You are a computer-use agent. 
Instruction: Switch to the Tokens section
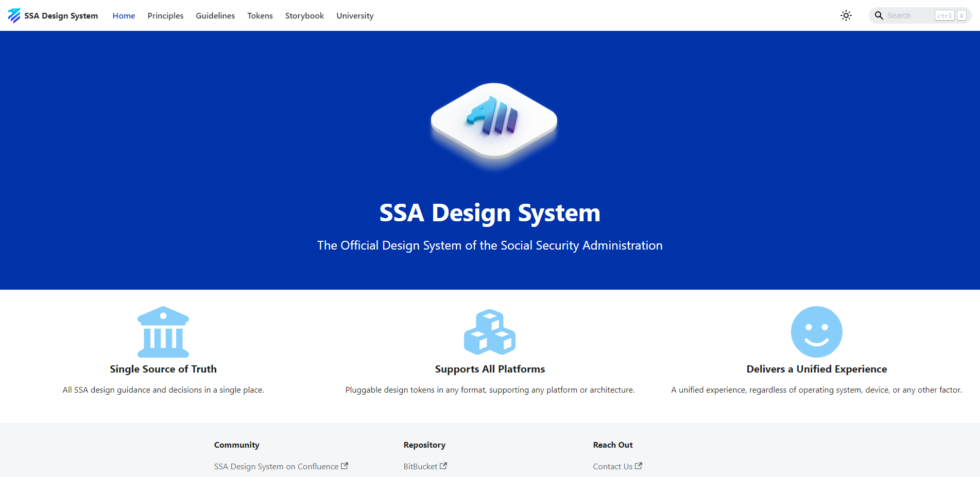(x=260, y=15)
